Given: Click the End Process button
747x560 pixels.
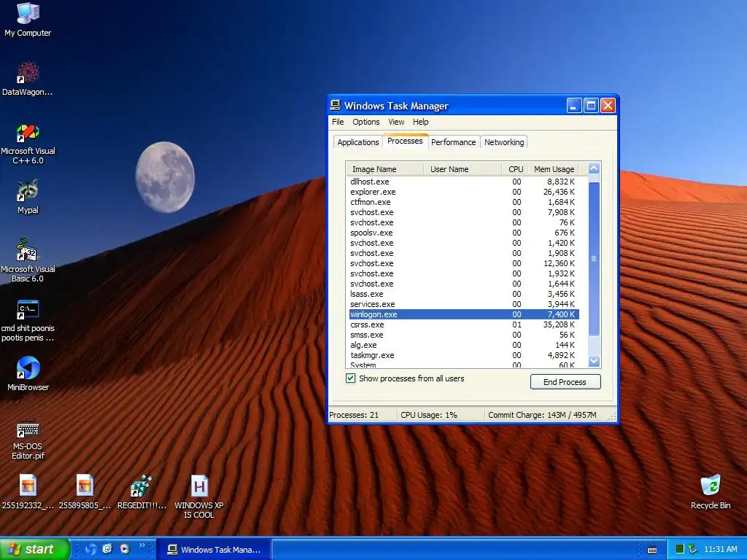Looking at the screenshot, I should click(x=565, y=381).
